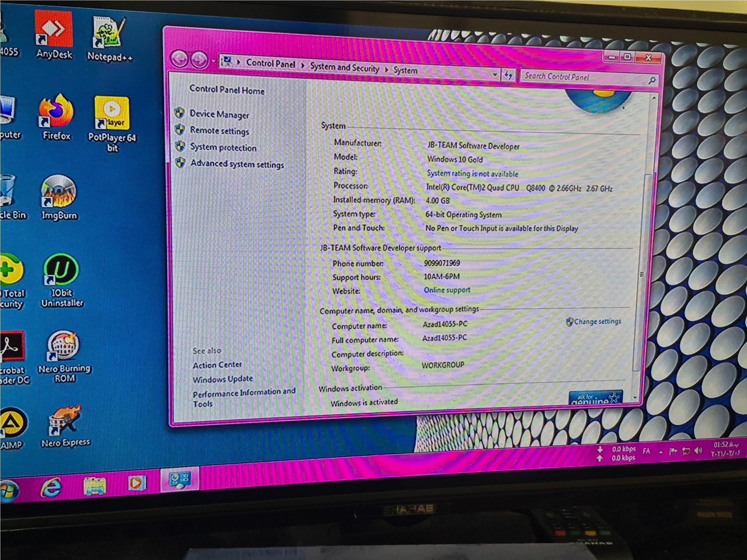Click the Control Panel breadcrumb

(x=270, y=64)
